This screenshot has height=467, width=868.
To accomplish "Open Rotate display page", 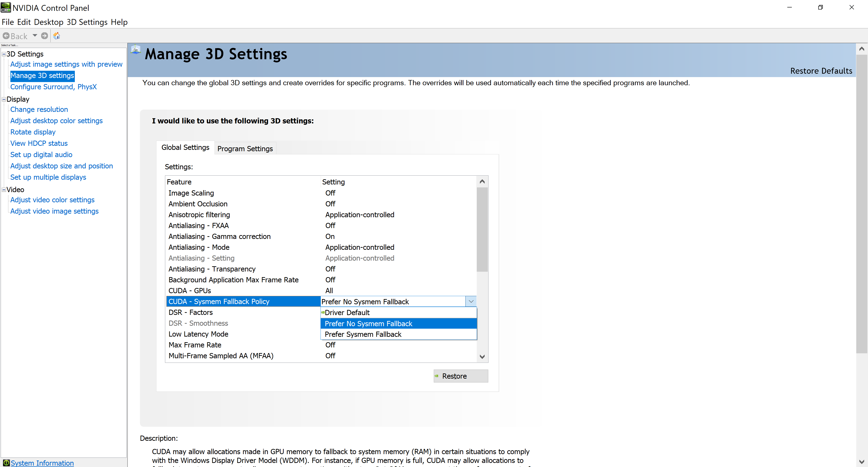I will pyautogui.click(x=33, y=132).
